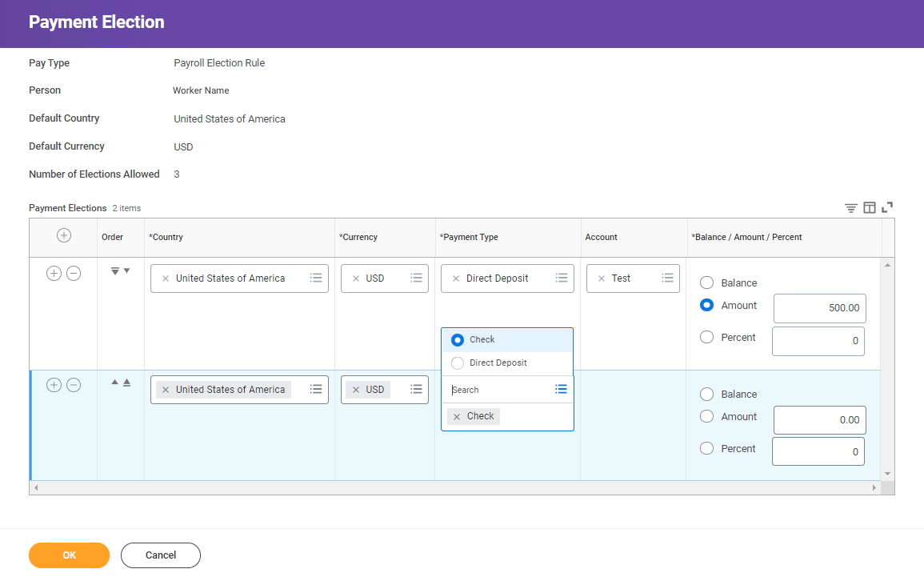Click the vertical scrollbar of the elections table
Viewport: 924px width, 581px height.
(x=888, y=368)
